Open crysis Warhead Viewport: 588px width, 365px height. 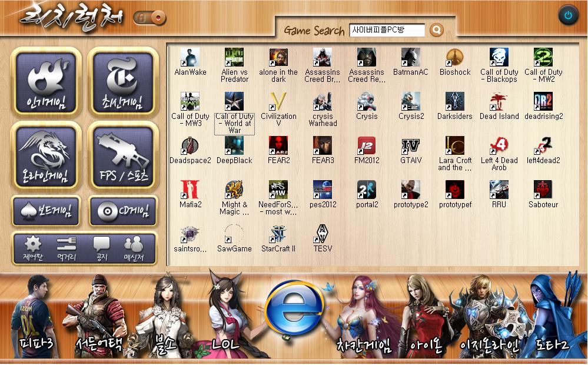coord(323,109)
